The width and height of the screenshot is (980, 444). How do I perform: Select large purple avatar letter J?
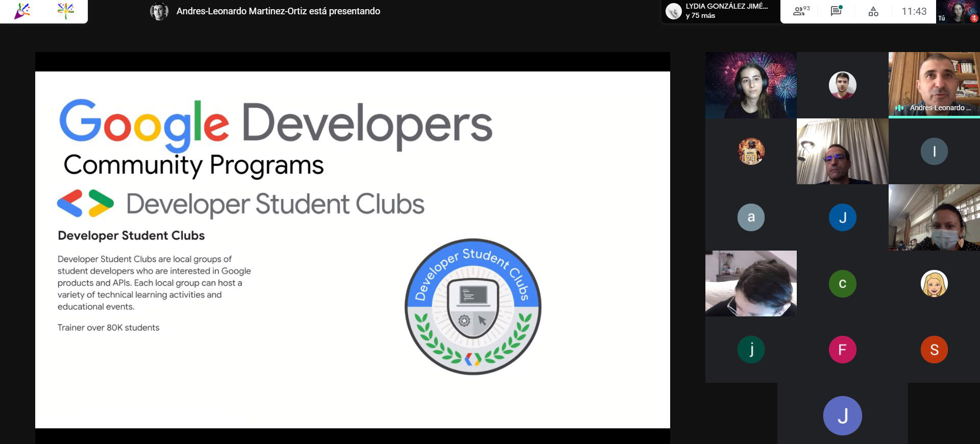point(842,415)
